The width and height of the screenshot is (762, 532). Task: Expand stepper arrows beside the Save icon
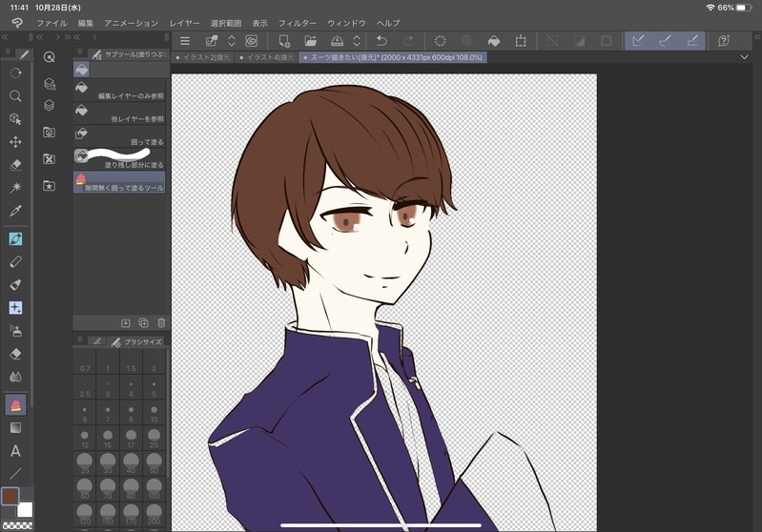357,41
